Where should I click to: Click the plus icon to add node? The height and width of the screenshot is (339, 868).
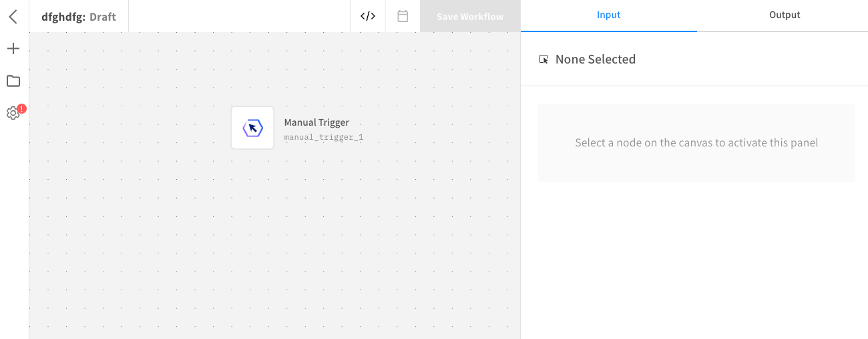(13, 49)
